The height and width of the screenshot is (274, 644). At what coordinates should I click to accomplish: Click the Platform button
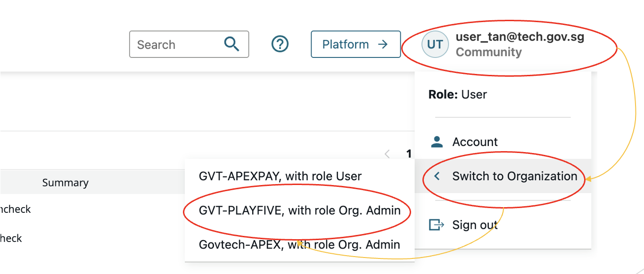click(x=356, y=44)
